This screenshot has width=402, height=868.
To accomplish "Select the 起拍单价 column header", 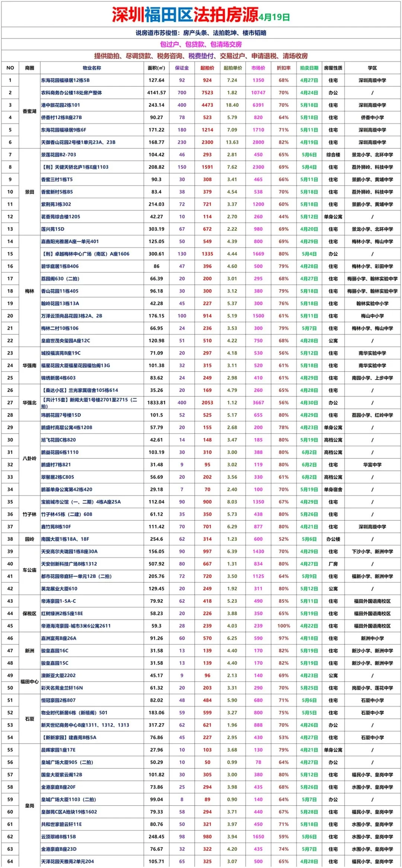I will point(233,68).
